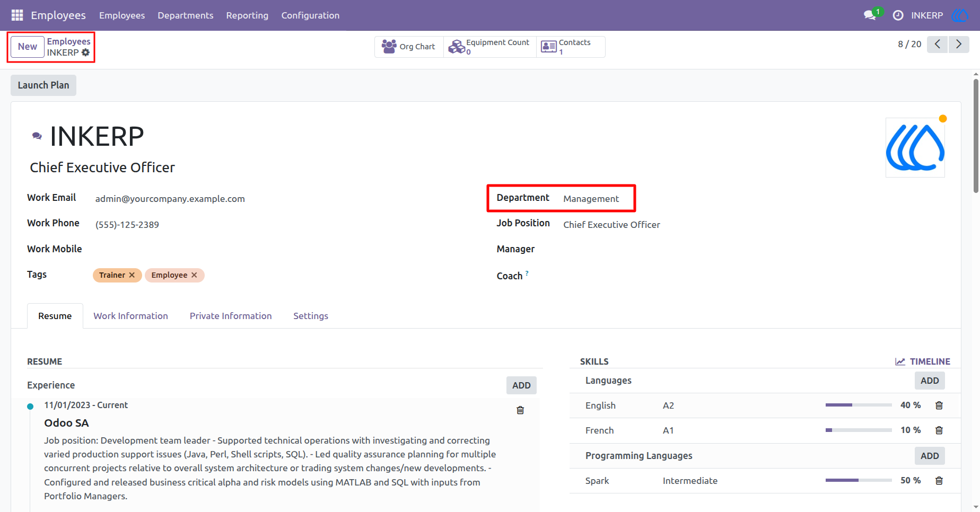Open the Configuration menu
The width and height of the screenshot is (980, 512).
click(x=310, y=15)
